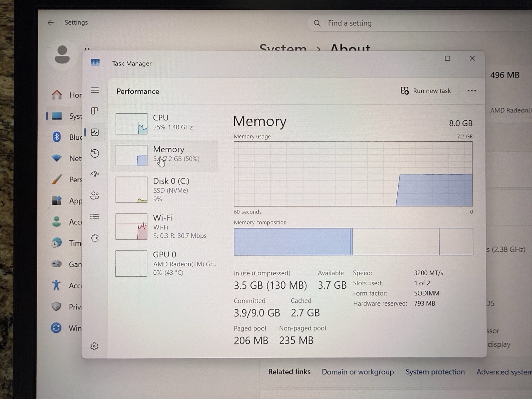Open System protection link
The width and height of the screenshot is (532, 399).
[x=435, y=372]
